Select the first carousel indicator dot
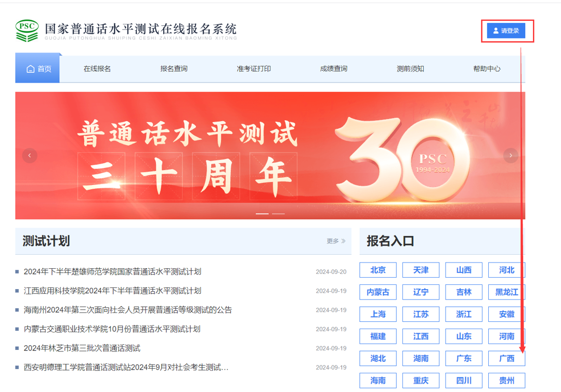This screenshot has height=392, width=561. 263,213
